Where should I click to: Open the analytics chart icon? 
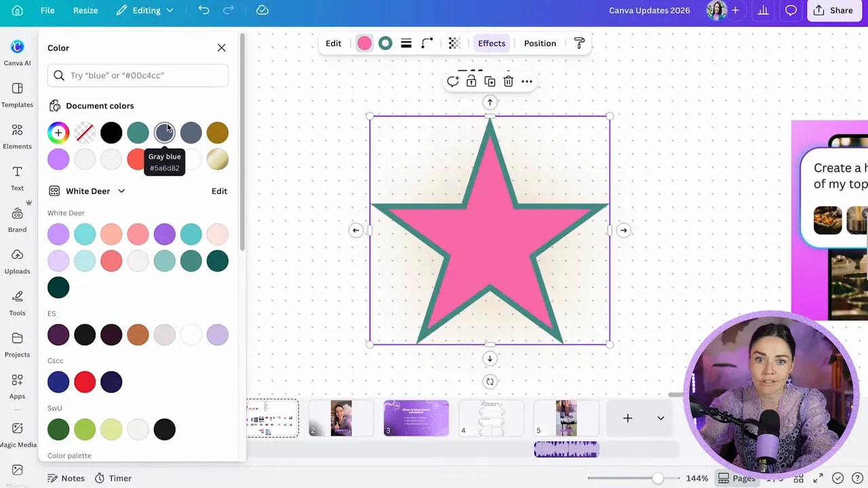[763, 10]
